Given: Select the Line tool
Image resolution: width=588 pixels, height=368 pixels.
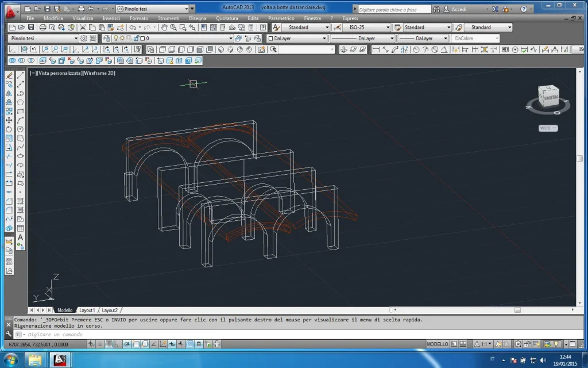Looking at the screenshot, I should [x=20, y=75].
